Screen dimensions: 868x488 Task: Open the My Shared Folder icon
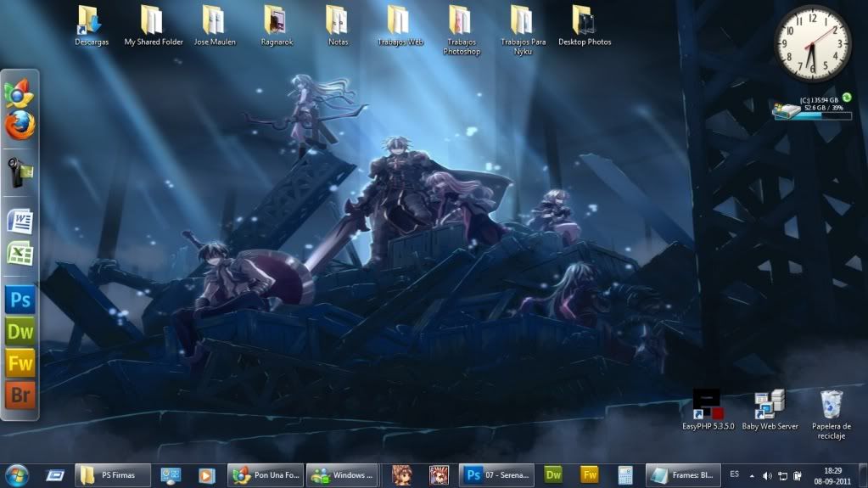pos(154,25)
